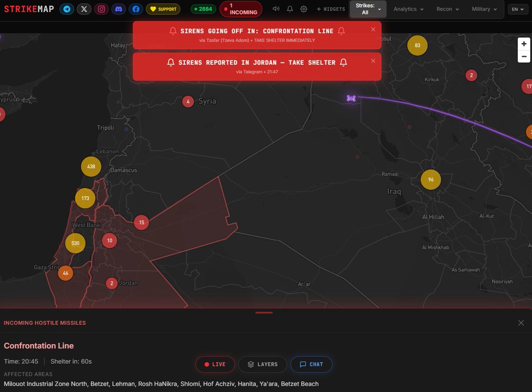The image size is (532, 392).
Task: Open the X (Twitter) link icon
Action: point(84,9)
